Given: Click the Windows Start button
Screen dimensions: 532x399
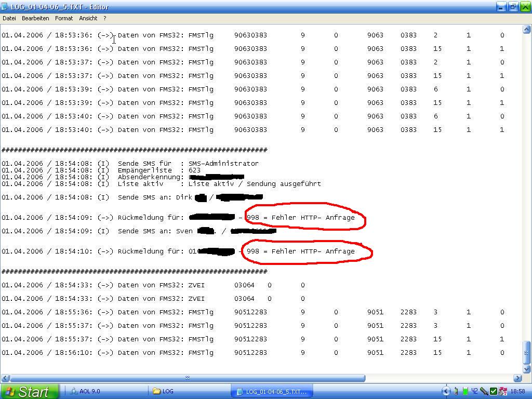Looking at the screenshot, I should (x=29, y=391).
